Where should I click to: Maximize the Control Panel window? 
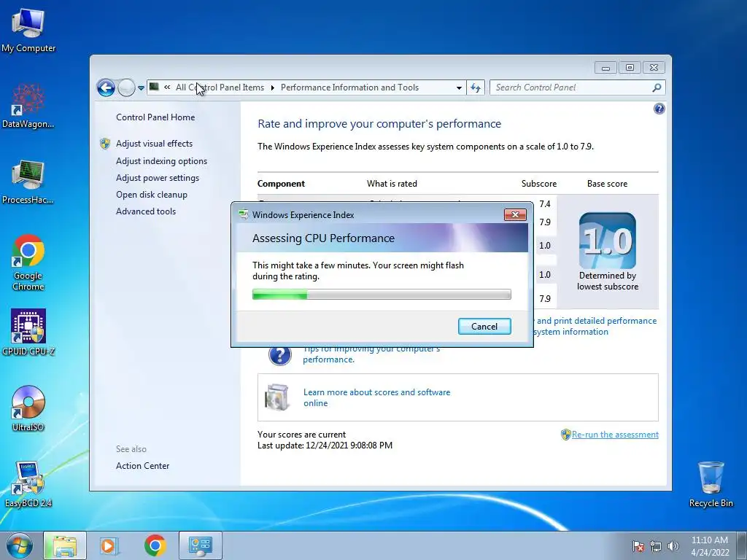[630, 68]
